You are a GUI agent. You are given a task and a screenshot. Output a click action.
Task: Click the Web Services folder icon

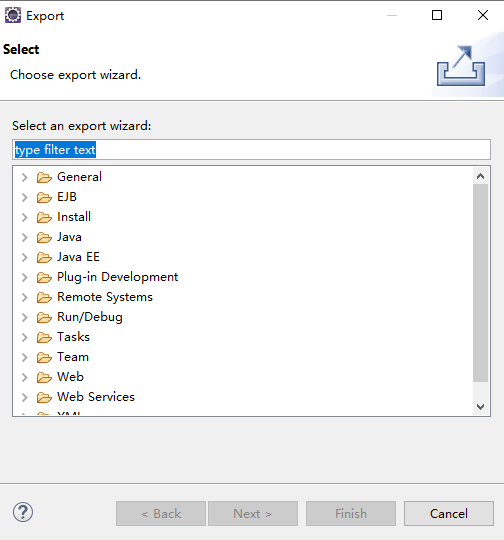click(x=44, y=397)
